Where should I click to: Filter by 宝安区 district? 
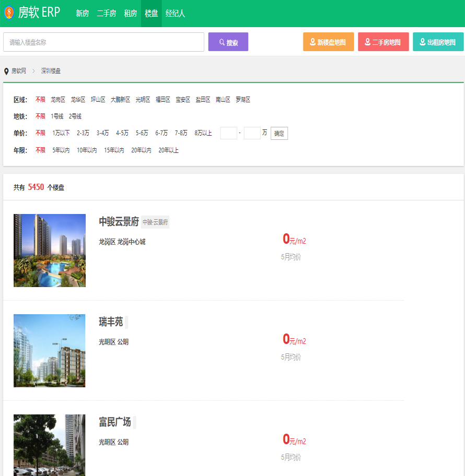[183, 100]
